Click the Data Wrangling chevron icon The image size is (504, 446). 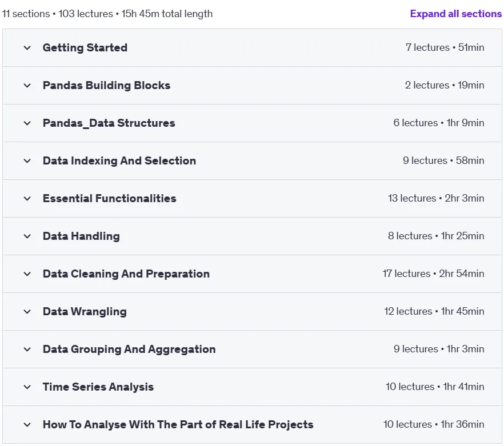[27, 311]
